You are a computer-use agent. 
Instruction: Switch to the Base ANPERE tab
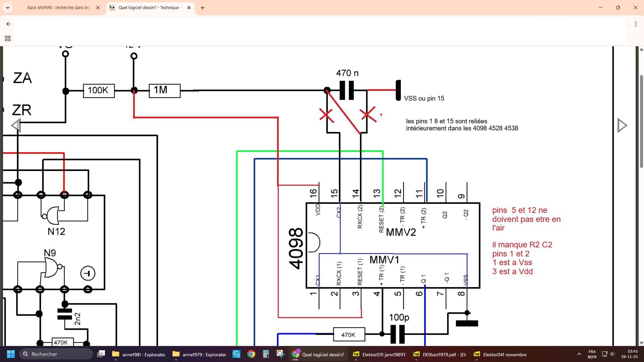(x=59, y=8)
